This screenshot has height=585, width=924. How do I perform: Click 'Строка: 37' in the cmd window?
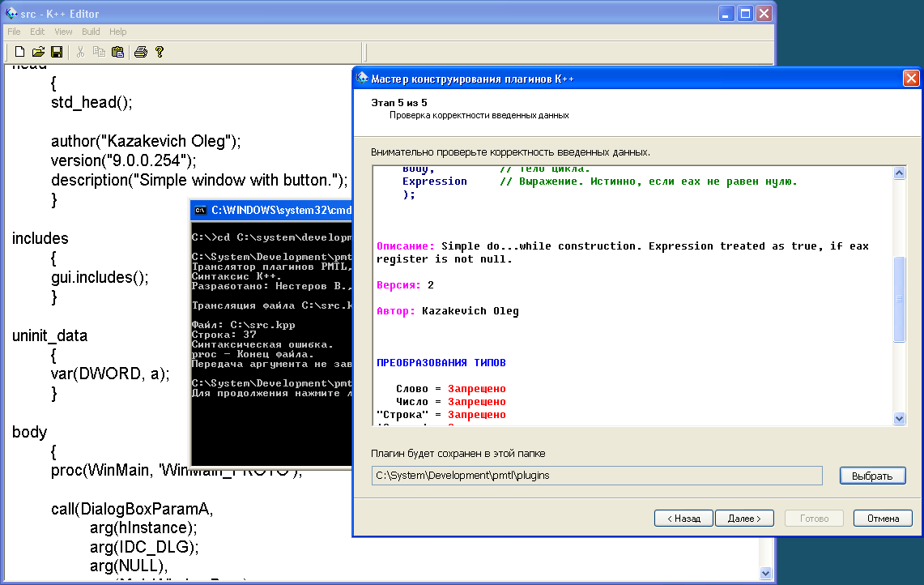[x=224, y=335]
